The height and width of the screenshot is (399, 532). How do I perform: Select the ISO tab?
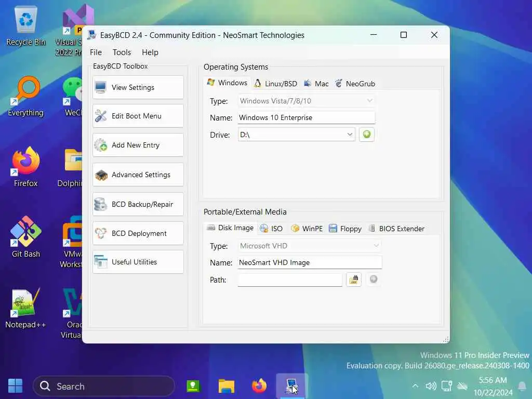coord(271,229)
